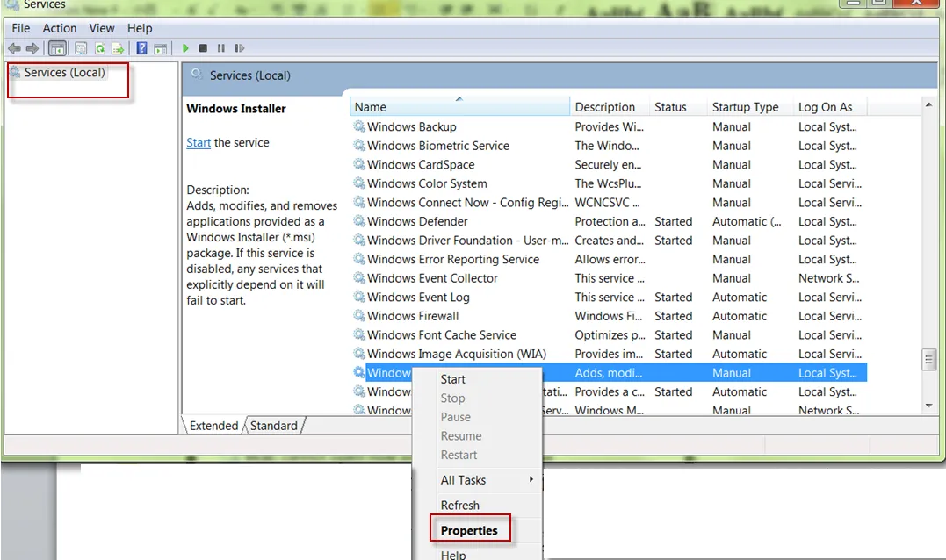Image resolution: width=946 pixels, height=560 pixels.
Task: Sort by the Name column header
Action: [x=459, y=107]
